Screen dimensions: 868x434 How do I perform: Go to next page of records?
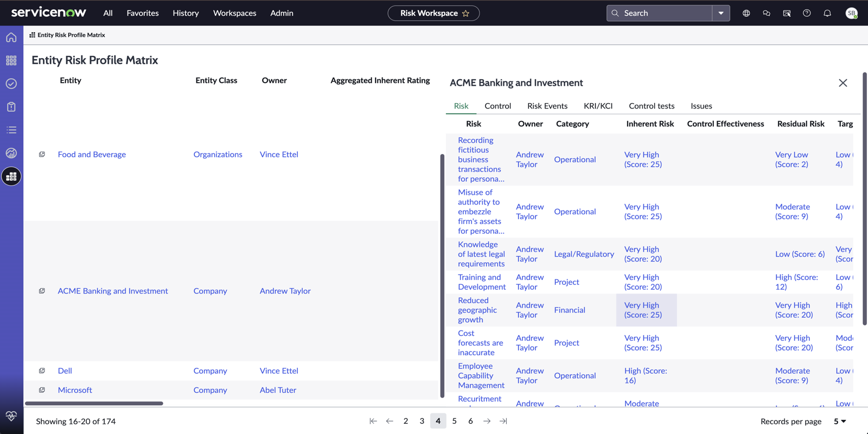coord(487,421)
